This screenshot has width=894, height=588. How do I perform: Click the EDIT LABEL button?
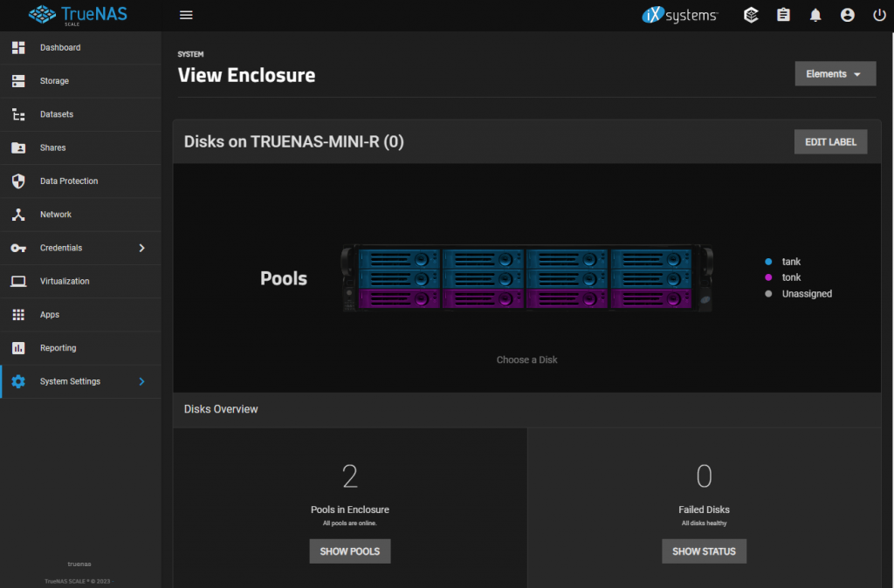point(831,142)
